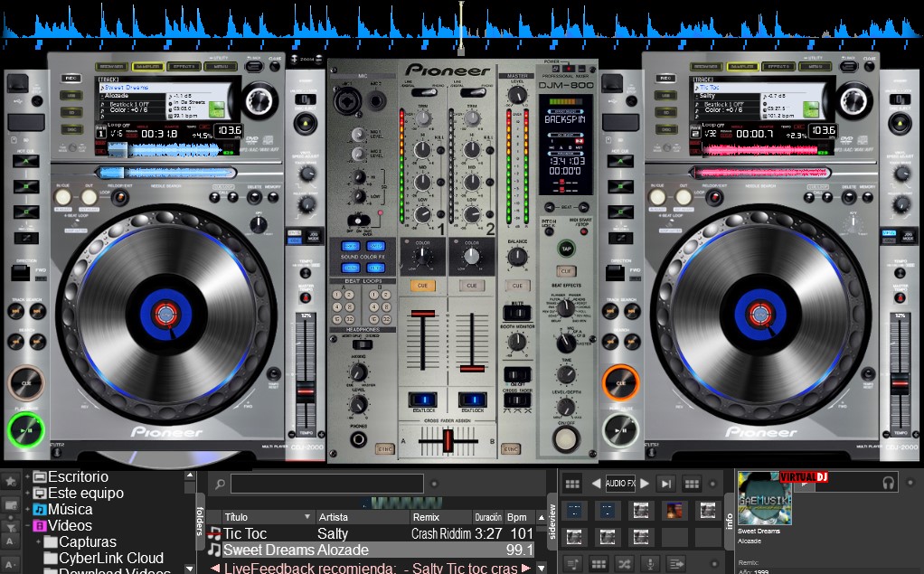The image size is (924, 574).
Task: Click the channel 2 Color filter knob
Action: pos(472,257)
